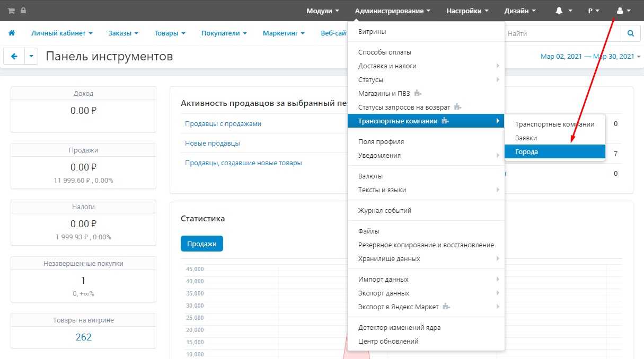Image resolution: width=644 pixels, height=359 pixels.
Task: Open the ruble currency selector
Action: click(x=594, y=11)
